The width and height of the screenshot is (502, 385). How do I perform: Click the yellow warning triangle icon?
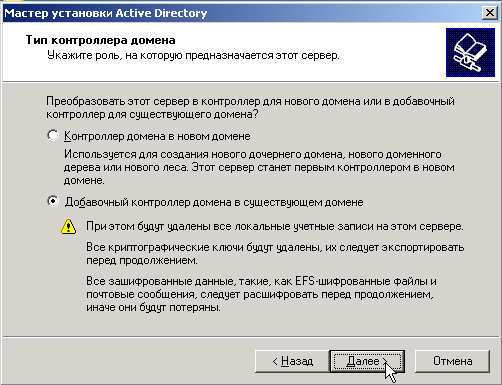tap(69, 226)
